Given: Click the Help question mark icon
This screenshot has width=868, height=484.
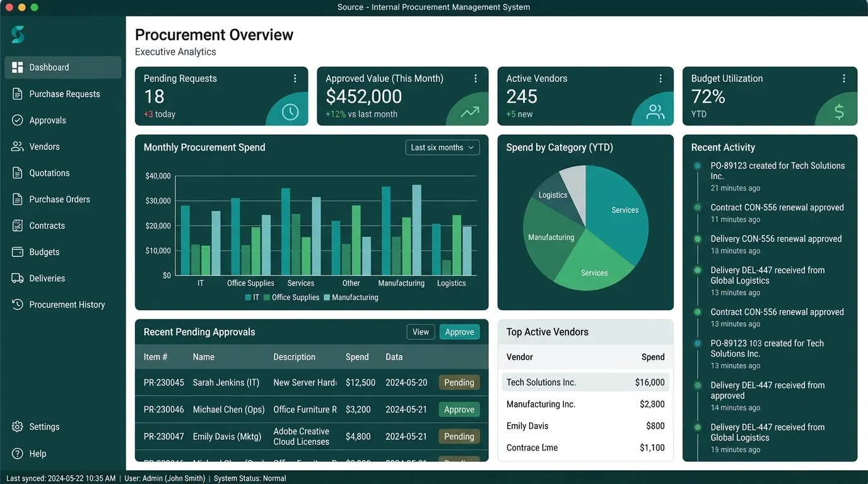Looking at the screenshot, I should pos(18,454).
